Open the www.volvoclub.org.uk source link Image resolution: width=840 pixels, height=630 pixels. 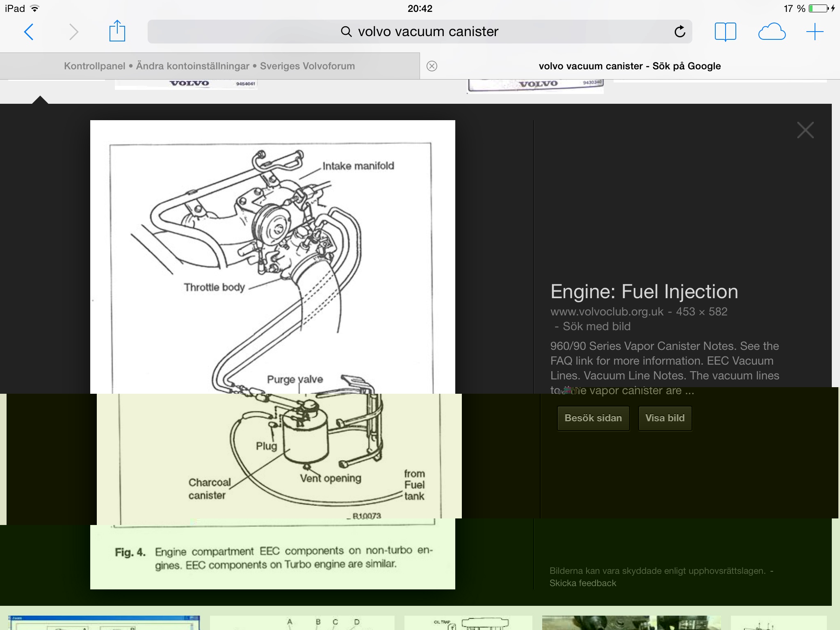click(607, 312)
